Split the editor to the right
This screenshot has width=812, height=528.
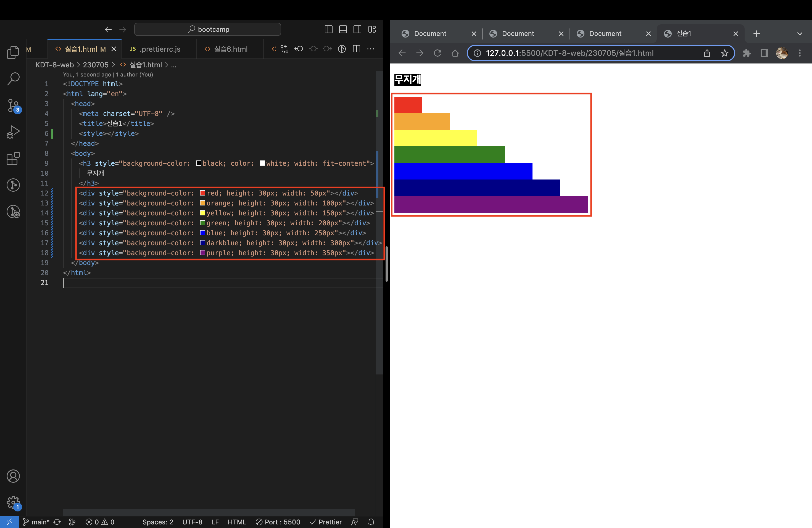pyautogui.click(x=357, y=49)
